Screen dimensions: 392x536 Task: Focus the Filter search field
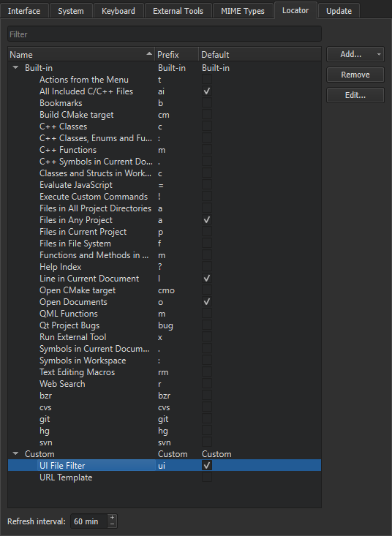point(165,34)
